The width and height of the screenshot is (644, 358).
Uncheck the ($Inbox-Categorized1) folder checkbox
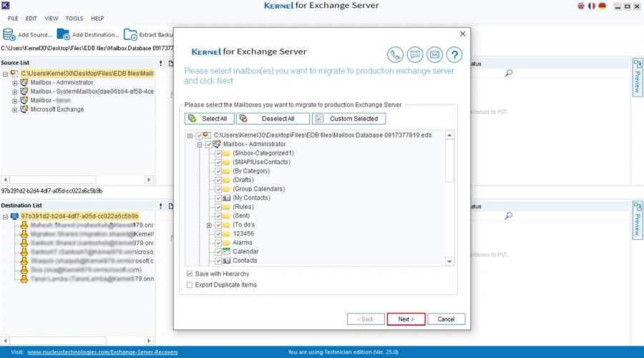click(x=218, y=153)
